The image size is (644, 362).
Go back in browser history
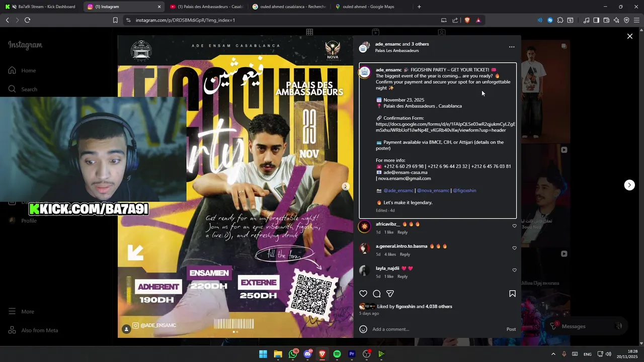[x=7, y=20]
